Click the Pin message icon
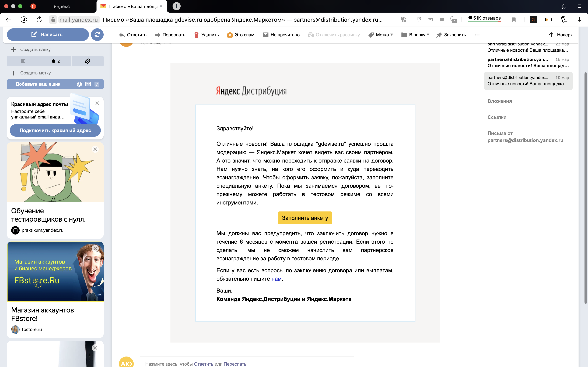Screen dimensions: 588x367 coord(439,35)
